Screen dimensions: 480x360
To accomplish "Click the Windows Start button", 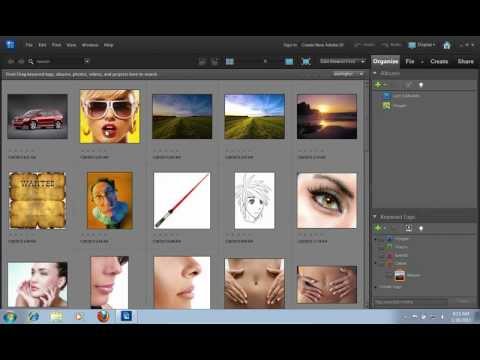I will (x=10, y=316).
